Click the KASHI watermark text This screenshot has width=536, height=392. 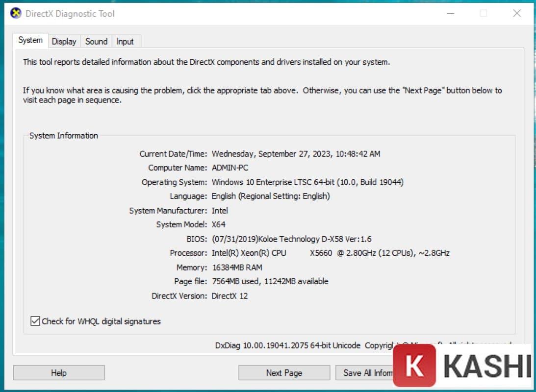[x=487, y=366]
